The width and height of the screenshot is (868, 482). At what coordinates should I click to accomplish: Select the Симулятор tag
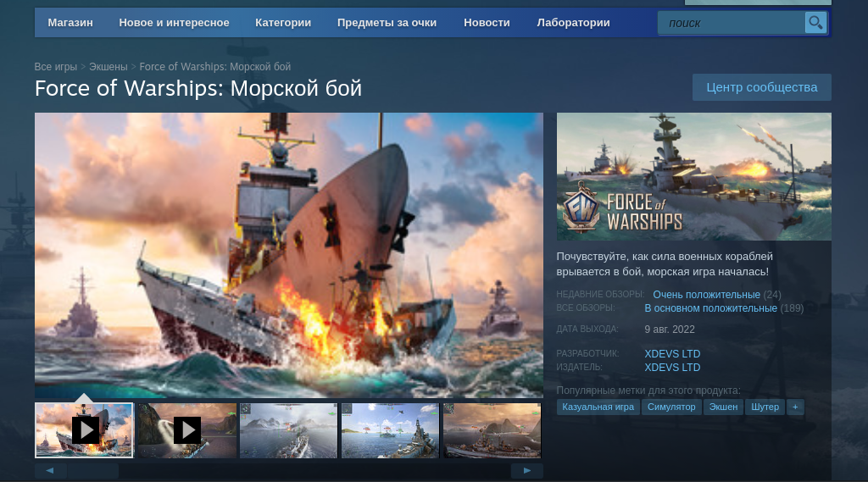click(671, 407)
